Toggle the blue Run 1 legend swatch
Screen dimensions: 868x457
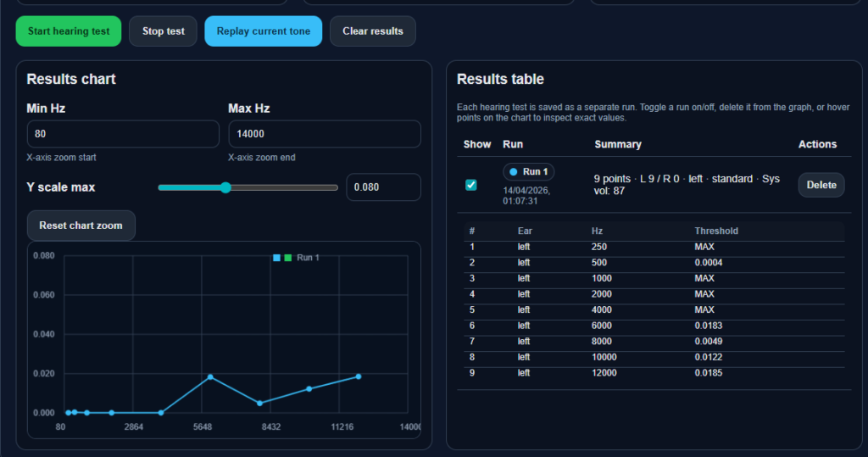pyautogui.click(x=277, y=257)
